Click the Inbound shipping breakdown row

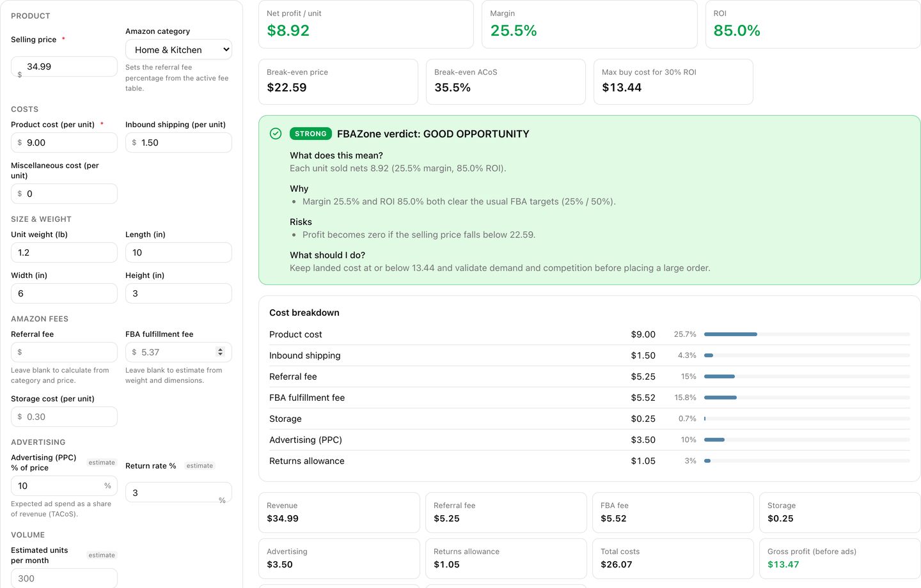pos(590,355)
